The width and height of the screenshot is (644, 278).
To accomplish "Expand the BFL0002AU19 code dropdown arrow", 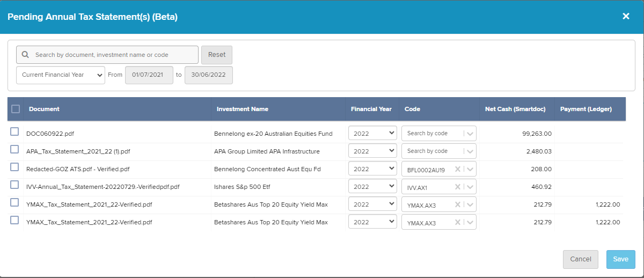I will point(470,170).
